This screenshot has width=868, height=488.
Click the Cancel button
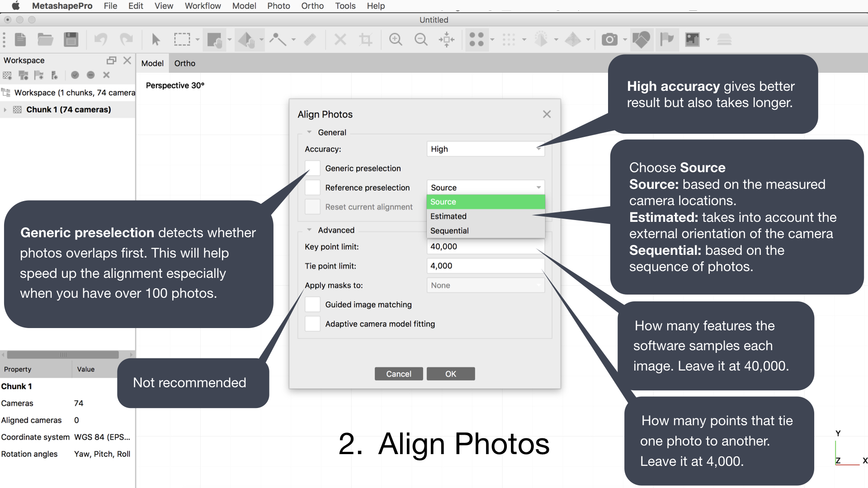point(398,374)
